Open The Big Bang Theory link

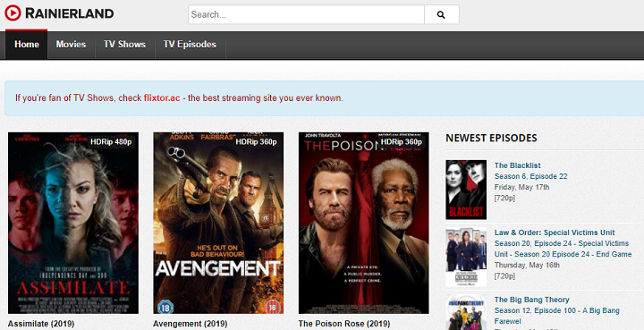pos(532,300)
